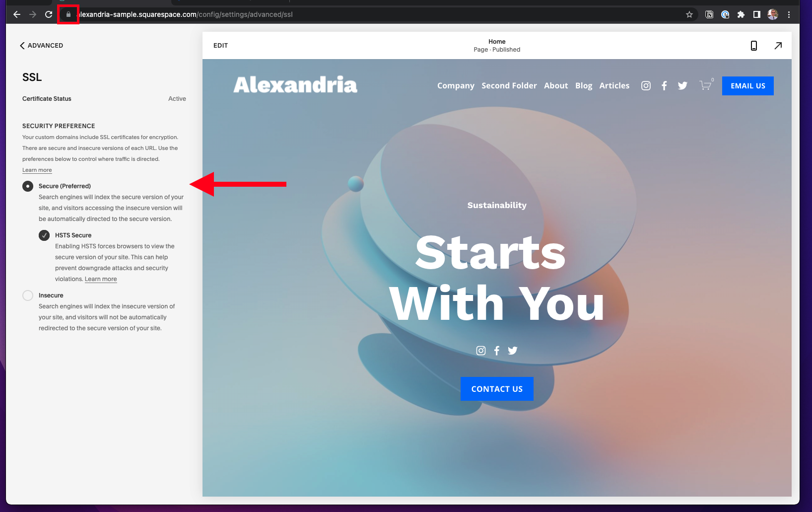Open the shopping cart icon
Viewport: 812px width, 512px height.
(706, 85)
